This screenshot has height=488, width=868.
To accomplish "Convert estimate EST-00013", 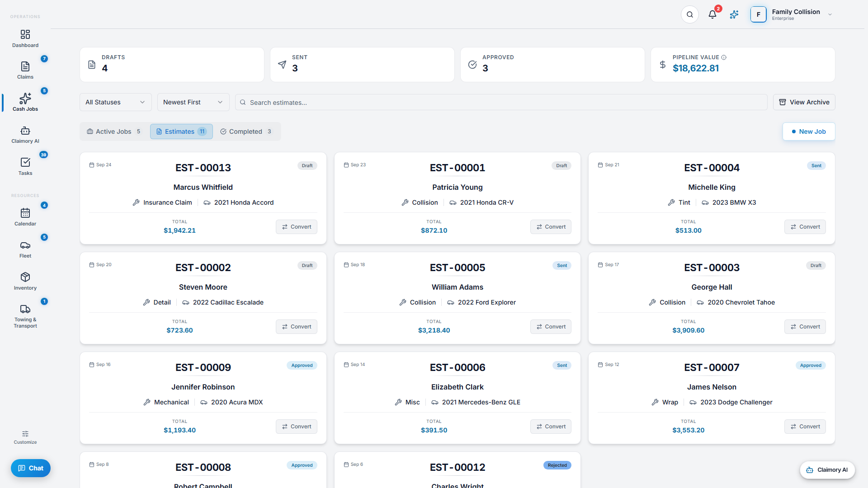I will (x=297, y=227).
